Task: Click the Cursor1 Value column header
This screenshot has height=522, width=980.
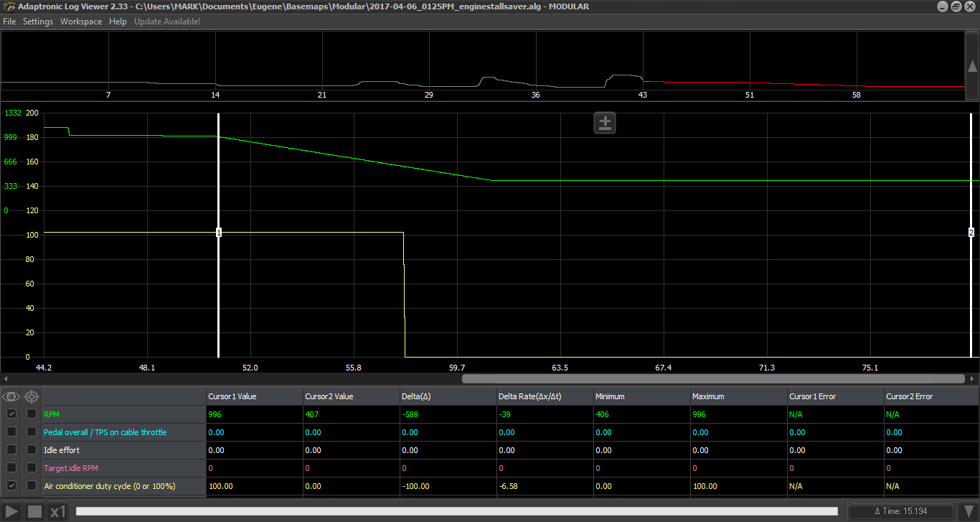Action: coord(254,396)
